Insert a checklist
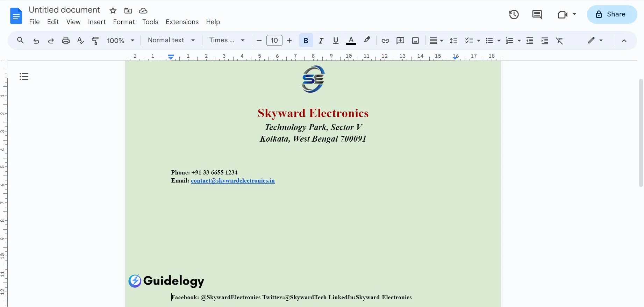This screenshot has height=307, width=644. (469, 41)
